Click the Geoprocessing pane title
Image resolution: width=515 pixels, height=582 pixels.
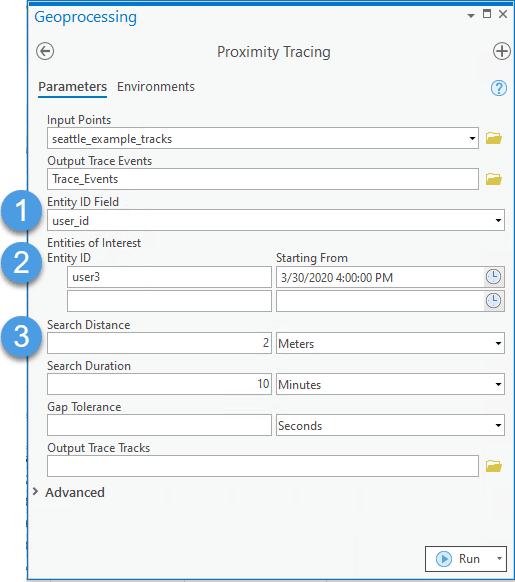[x=85, y=17]
